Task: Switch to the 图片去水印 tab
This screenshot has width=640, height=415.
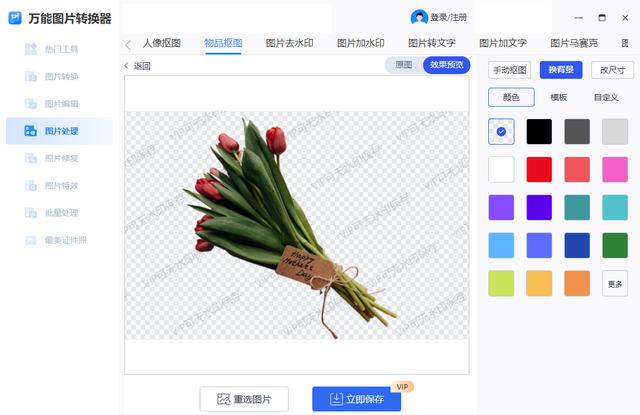Action: click(x=289, y=43)
